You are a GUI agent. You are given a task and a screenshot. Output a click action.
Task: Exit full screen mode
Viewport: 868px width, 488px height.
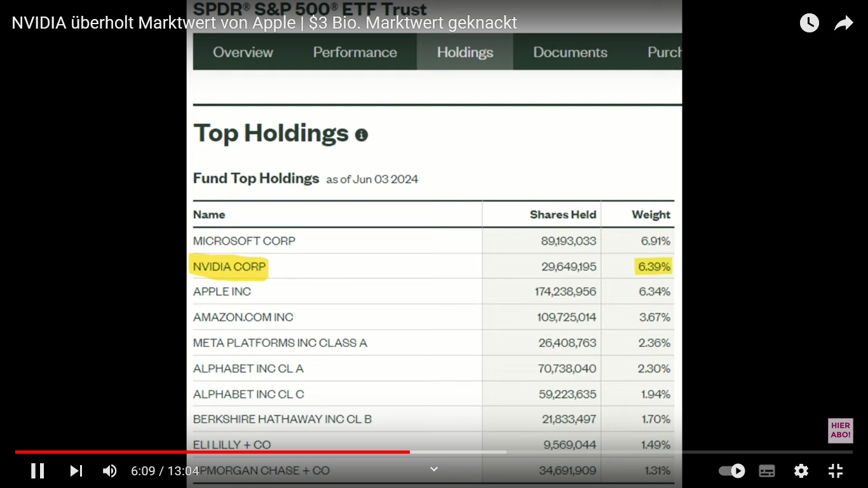[836, 471]
